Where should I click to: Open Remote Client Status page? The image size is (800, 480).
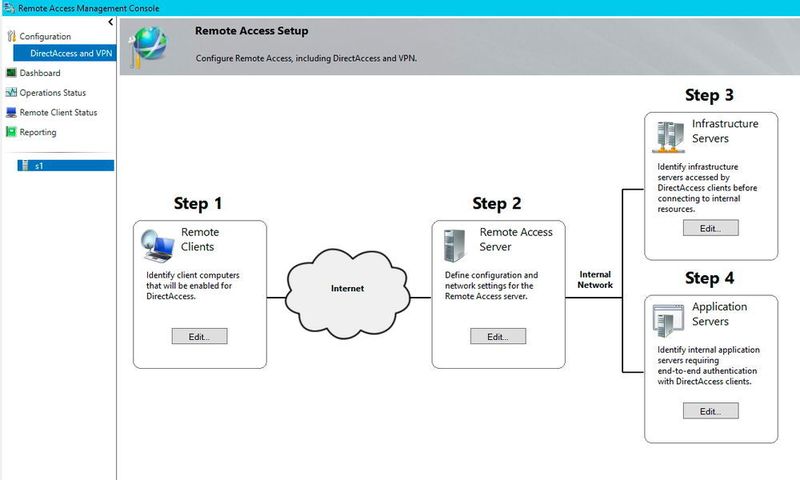click(58, 112)
